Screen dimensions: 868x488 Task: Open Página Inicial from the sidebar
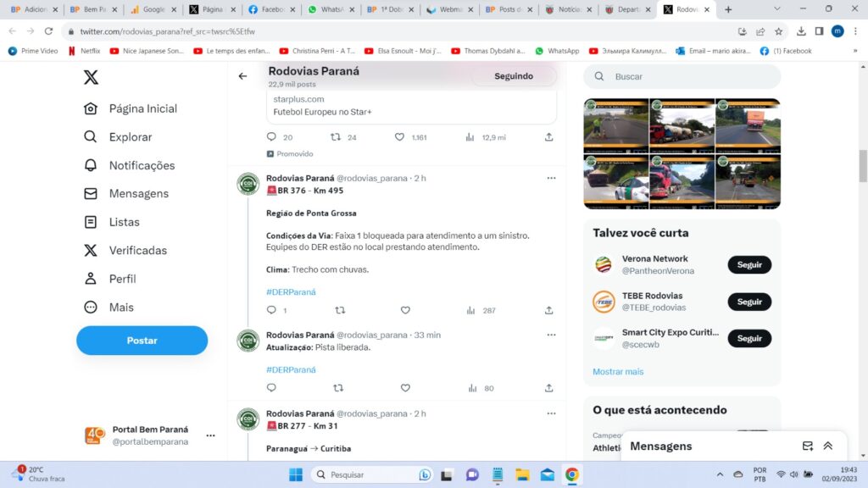(130, 108)
